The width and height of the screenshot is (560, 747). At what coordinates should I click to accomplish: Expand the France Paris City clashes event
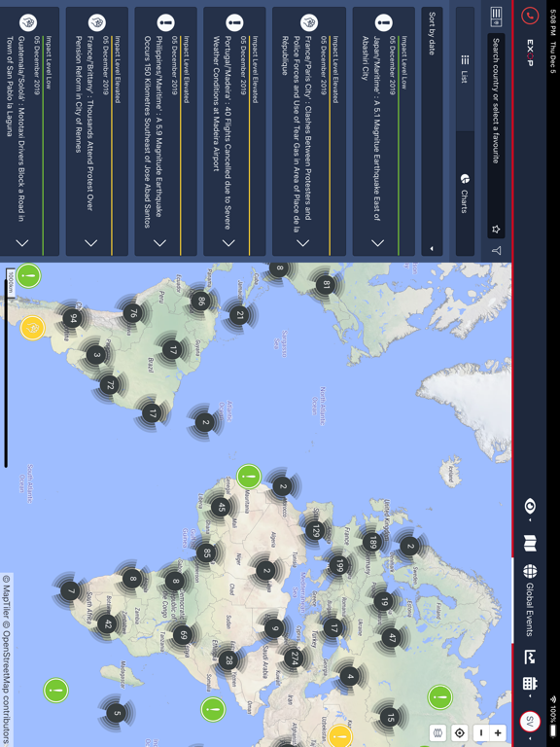303,243
